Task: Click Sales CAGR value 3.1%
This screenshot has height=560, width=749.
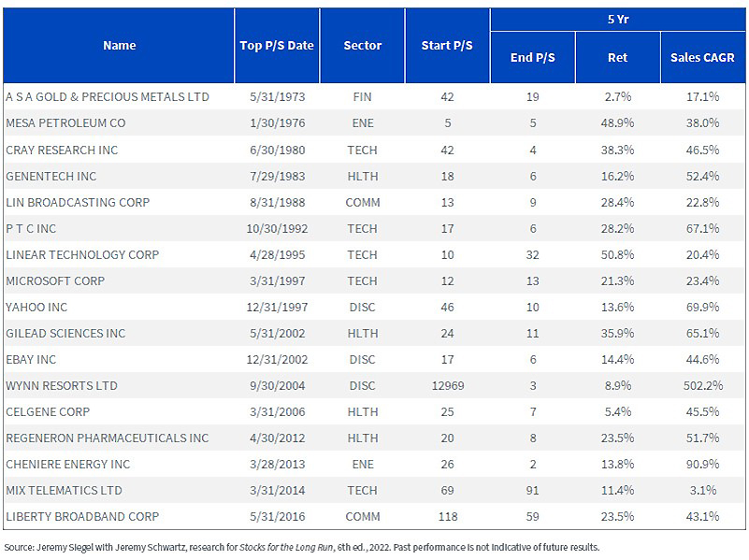Action: point(703,491)
